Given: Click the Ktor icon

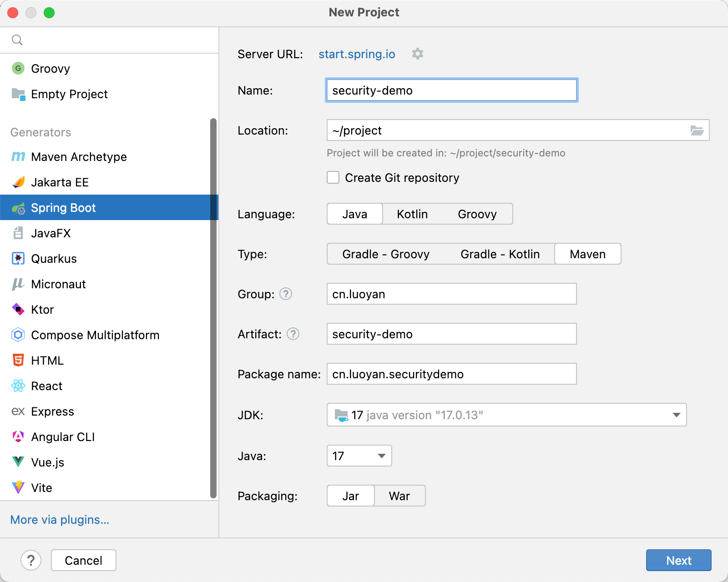Looking at the screenshot, I should (x=18, y=310).
